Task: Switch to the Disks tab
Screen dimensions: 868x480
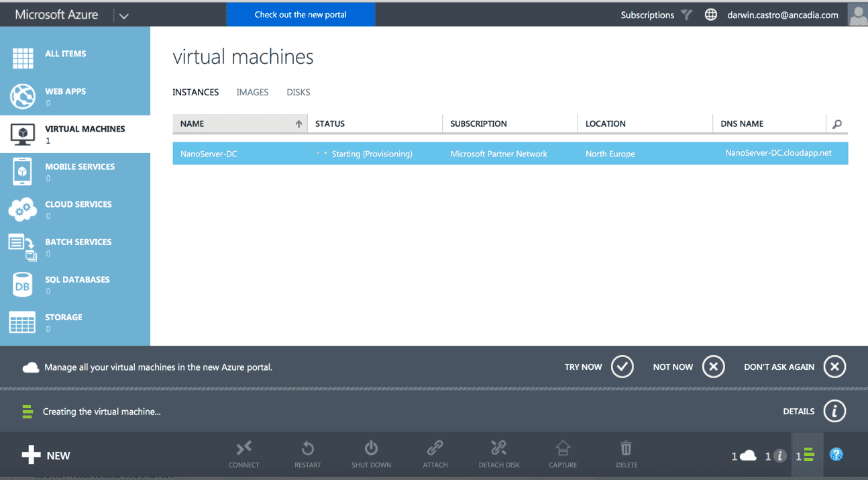Action: pos(299,93)
